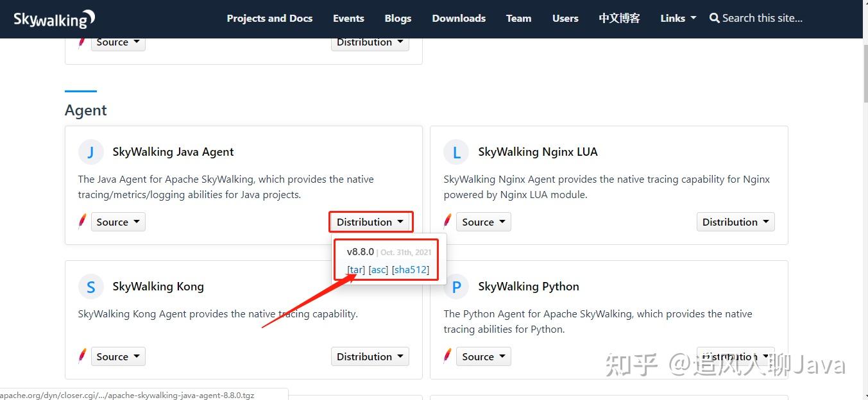Click the SkyWalking logo in header
This screenshot has height=400, width=868.
54,19
